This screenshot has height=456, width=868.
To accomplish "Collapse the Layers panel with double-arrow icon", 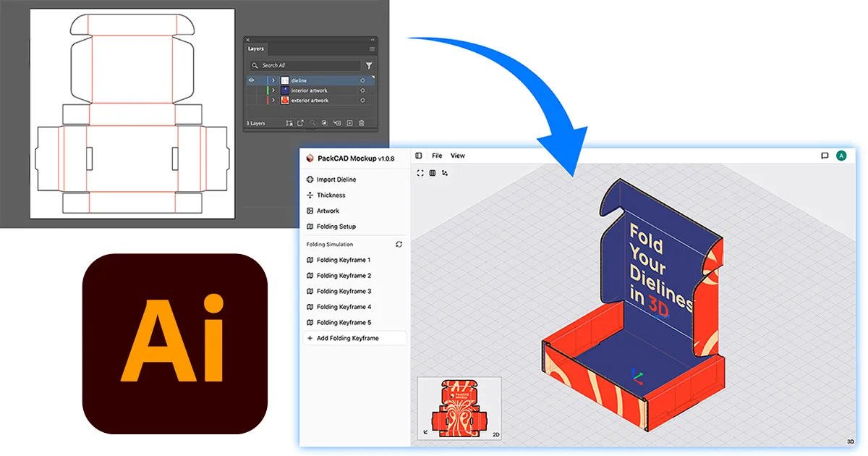I will pos(373,40).
